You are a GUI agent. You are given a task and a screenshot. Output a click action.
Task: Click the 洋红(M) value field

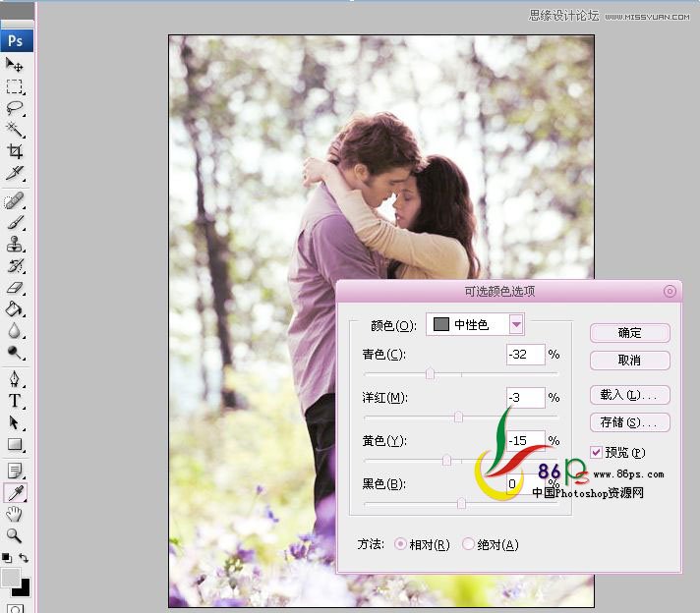[525, 397]
